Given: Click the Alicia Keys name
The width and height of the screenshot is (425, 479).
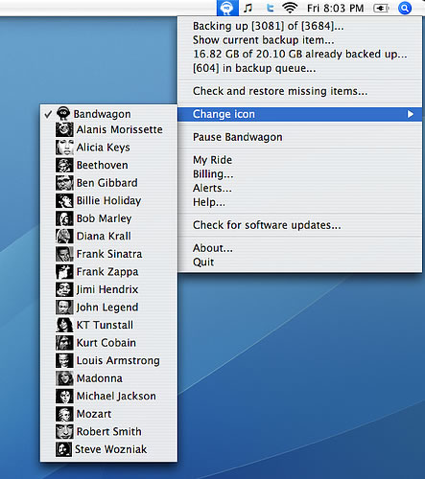Looking at the screenshot, I should [103, 147].
